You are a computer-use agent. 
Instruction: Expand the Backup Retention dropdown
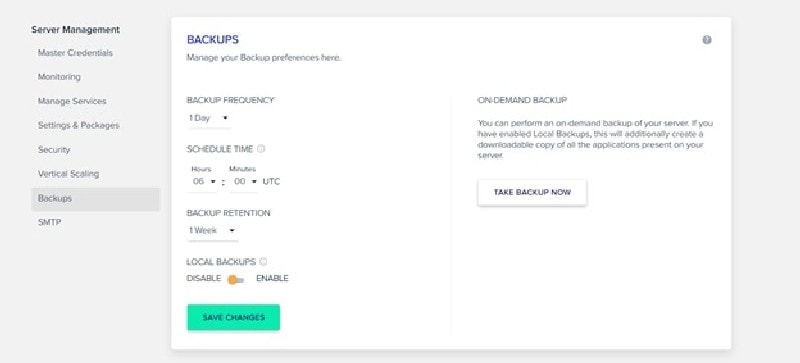[x=212, y=230]
